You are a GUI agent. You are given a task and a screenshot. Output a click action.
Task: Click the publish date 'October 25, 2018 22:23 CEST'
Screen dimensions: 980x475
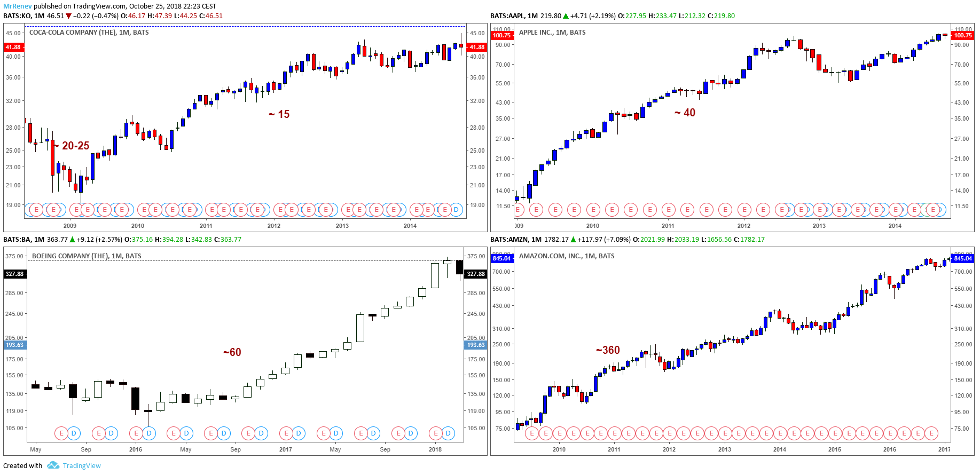tap(173, 6)
